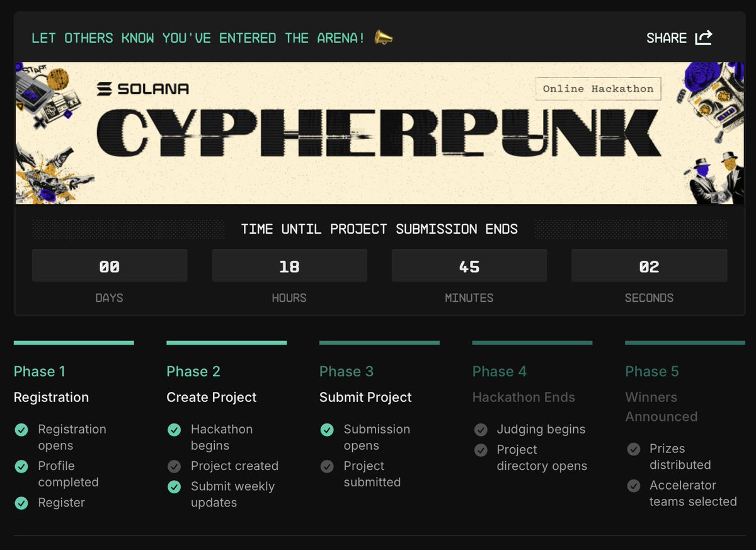Click the 'Project directory opens' text

pos(542,457)
